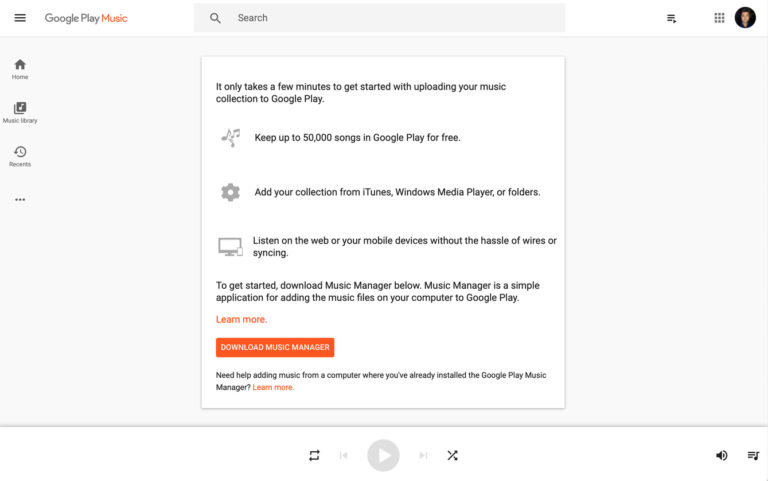Click the search magnifier icon
The width and height of the screenshot is (768, 481).
(215, 18)
